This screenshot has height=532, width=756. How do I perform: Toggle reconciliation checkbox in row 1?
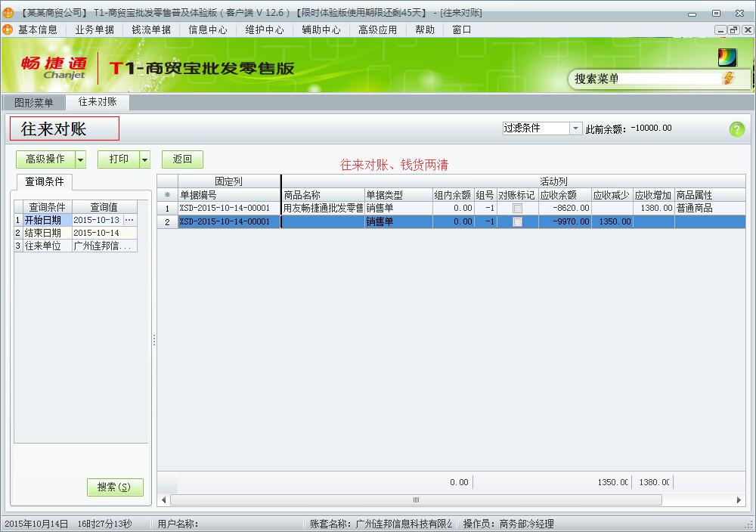[x=517, y=208]
